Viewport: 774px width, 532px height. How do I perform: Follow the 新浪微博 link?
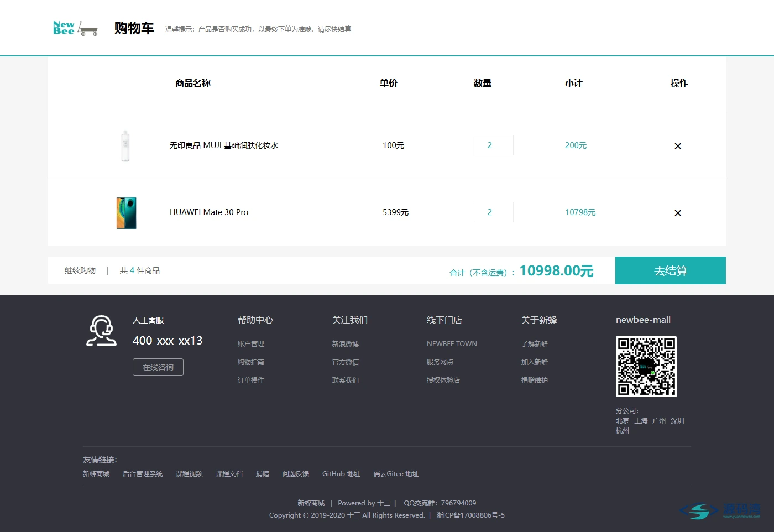point(346,344)
